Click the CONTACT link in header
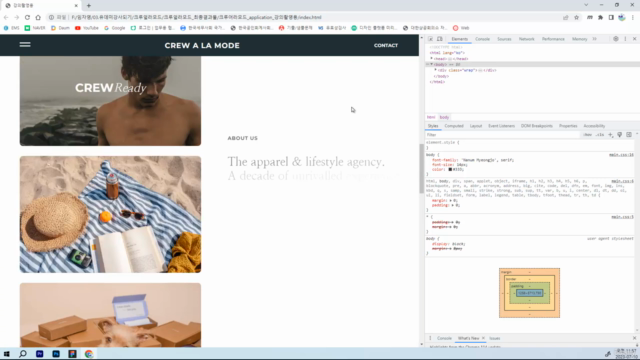This screenshot has height=360, width=640. pyautogui.click(x=386, y=45)
